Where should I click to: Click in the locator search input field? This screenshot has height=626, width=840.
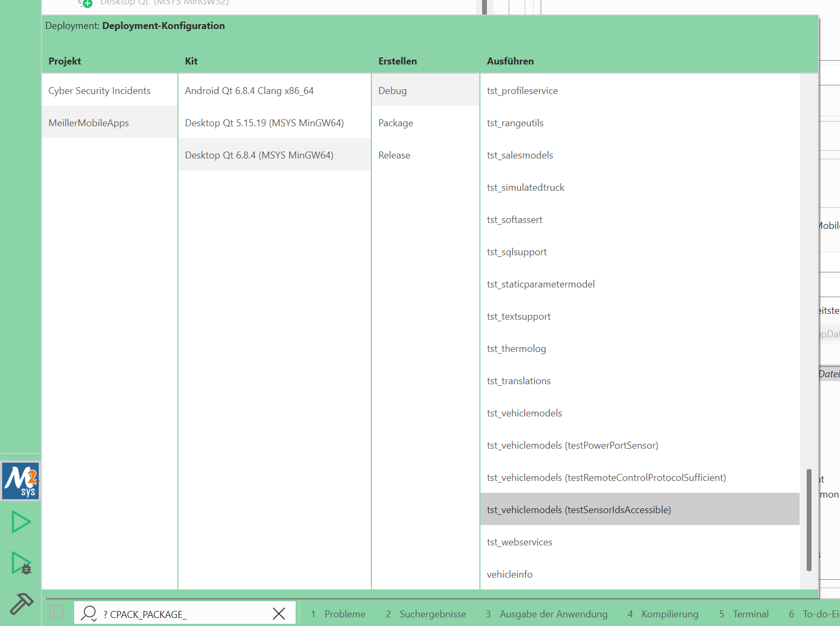[x=183, y=614]
